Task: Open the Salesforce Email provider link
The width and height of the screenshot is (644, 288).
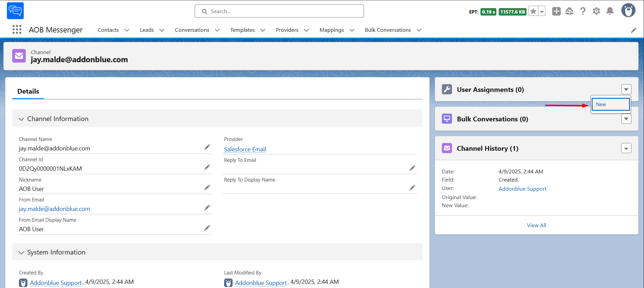Action: click(245, 149)
